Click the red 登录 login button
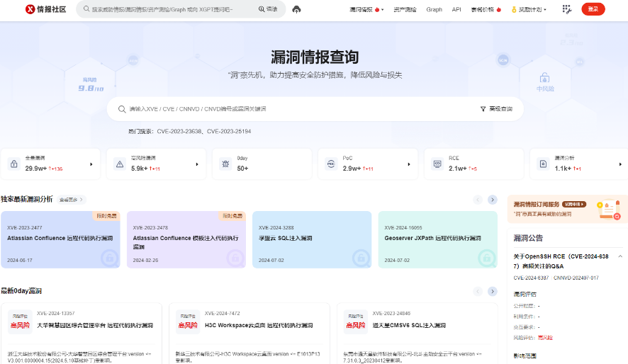 pyautogui.click(x=593, y=9)
